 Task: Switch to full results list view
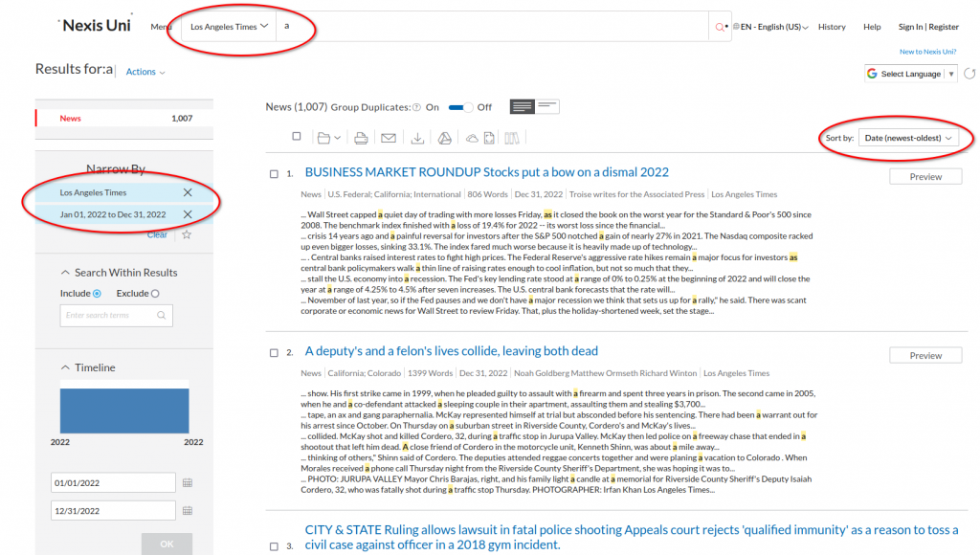[x=522, y=107]
